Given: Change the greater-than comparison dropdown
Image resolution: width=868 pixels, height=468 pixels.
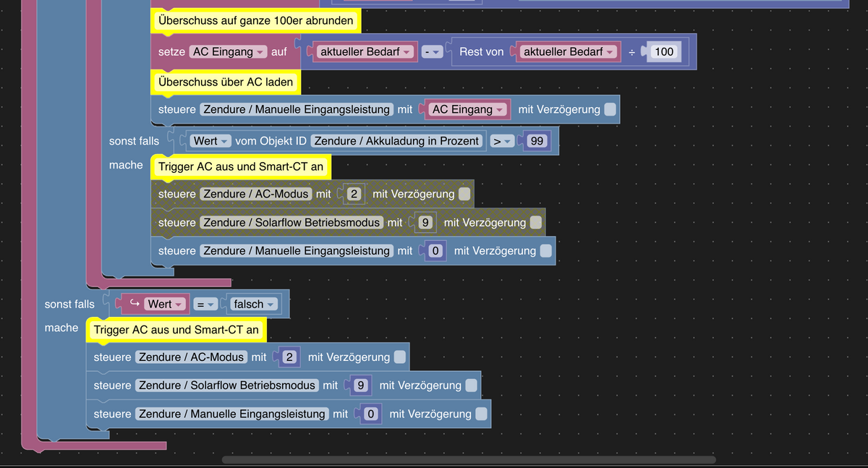Looking at the screenshot, I should pyautogui.click(x=502, y=140).
